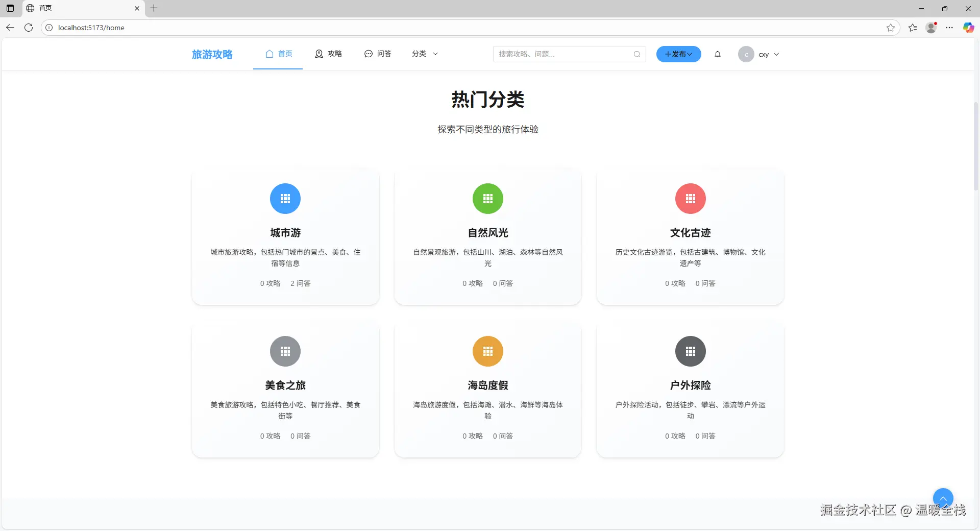Viewport: 980px width, 531px height.
Task: Bookmark this page with the star icon
Action: pos(891,28)
